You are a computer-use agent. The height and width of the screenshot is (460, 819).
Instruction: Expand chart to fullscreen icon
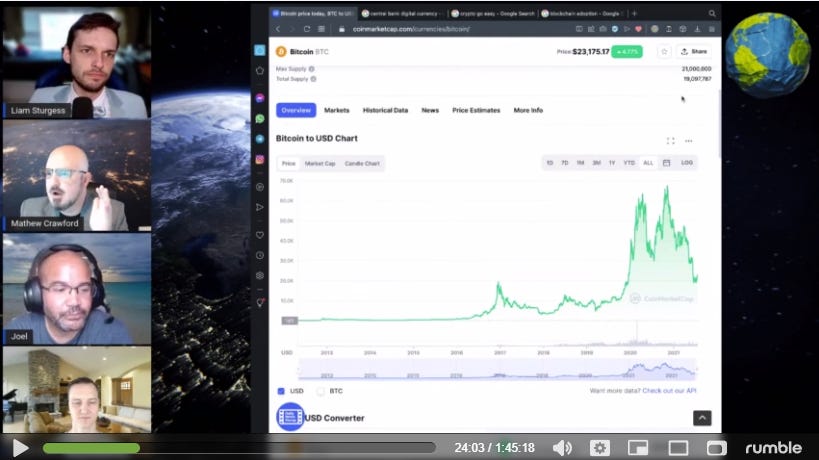pos(671,141)
